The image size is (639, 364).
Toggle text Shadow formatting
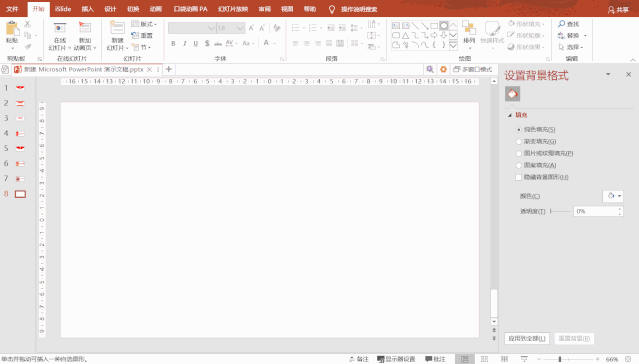click(x=207, y=43)
